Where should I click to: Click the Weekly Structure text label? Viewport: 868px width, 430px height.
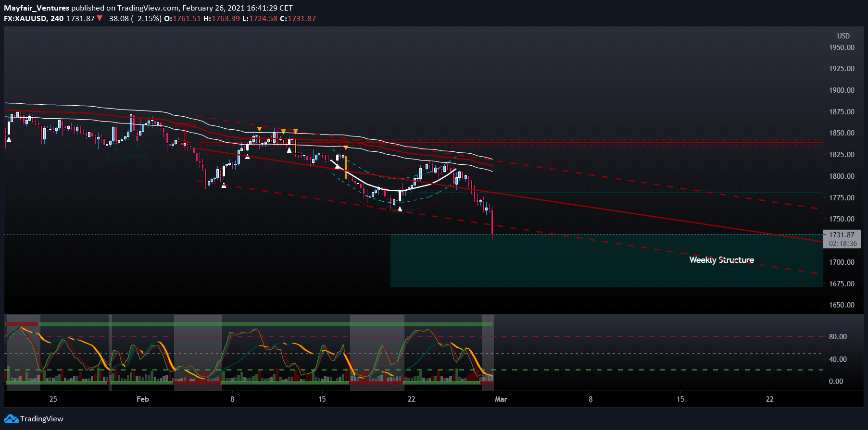pyautogui.click(x=721, y=260)
